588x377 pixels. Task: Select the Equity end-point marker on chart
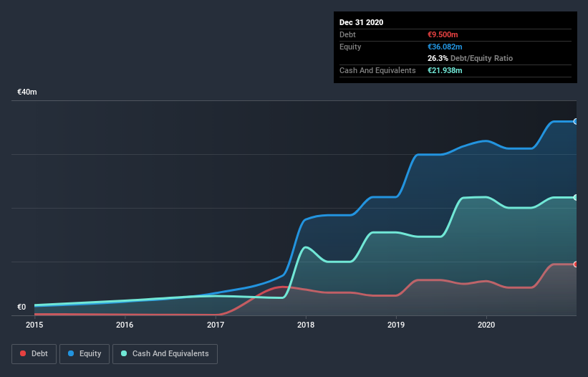tap(576, 122)
